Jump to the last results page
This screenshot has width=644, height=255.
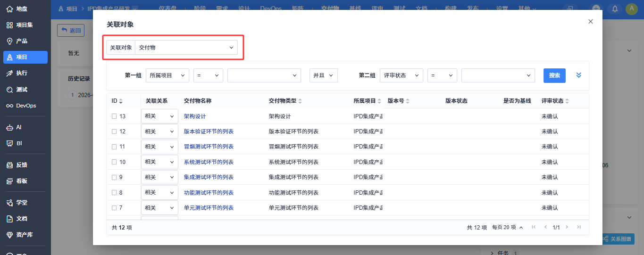[x=579, y=227]
